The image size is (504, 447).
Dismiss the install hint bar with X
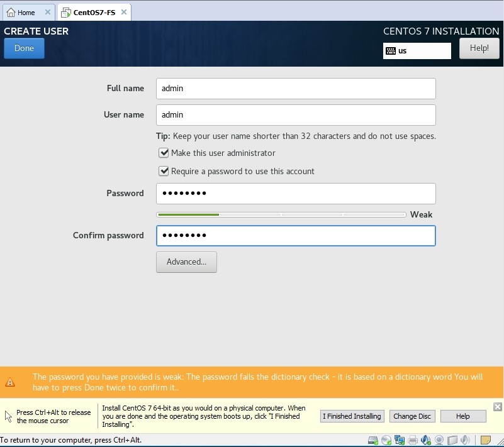[x=497, y=407]
